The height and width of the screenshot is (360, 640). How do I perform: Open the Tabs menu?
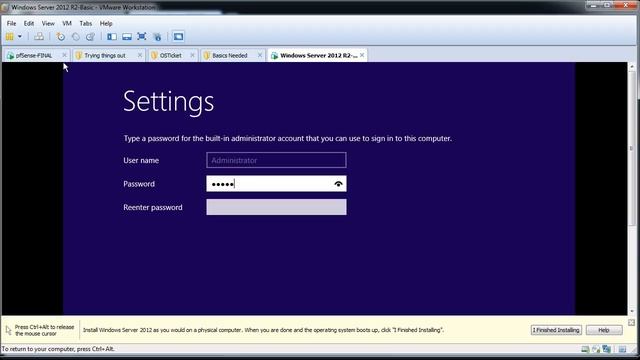pyautogui.click(x=86, y=24)
